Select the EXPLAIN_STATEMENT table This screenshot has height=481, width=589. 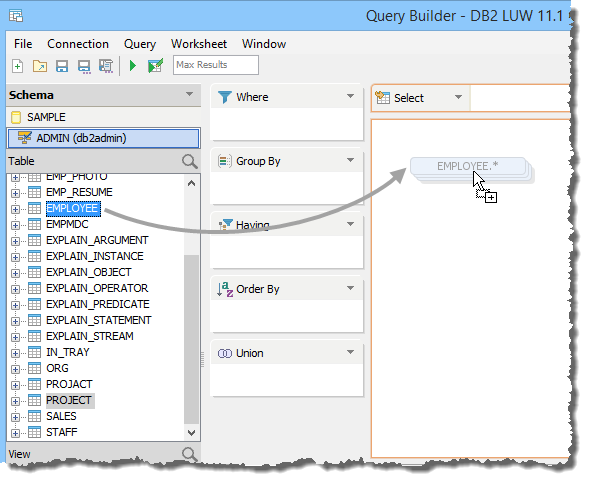[x=98, y=320]
